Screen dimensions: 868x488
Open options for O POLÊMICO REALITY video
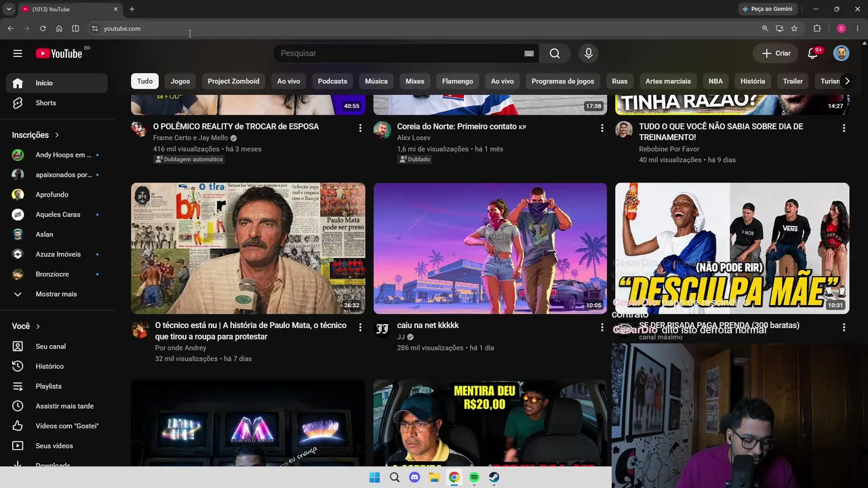pyautogui.click(x=360, y=127)
